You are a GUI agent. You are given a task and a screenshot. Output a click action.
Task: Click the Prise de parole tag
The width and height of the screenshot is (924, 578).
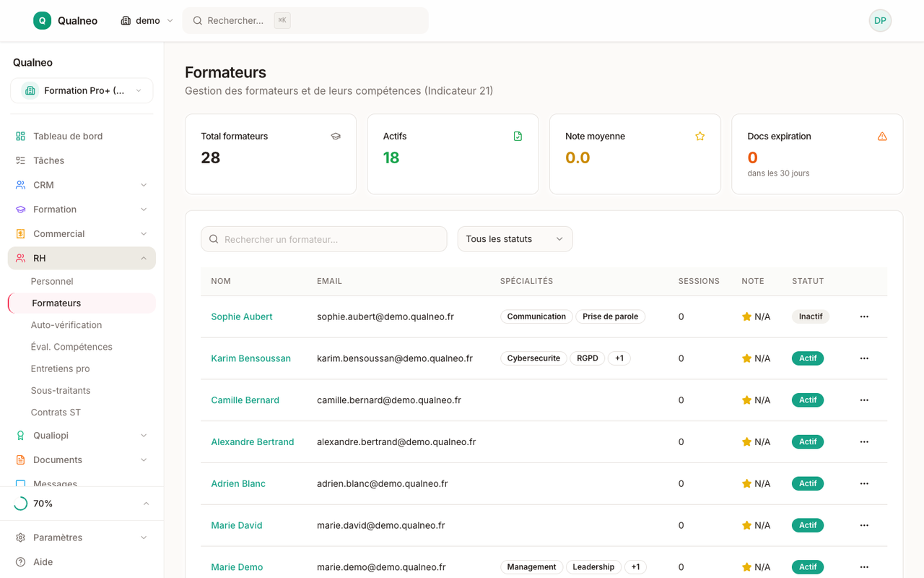(610, 316)
